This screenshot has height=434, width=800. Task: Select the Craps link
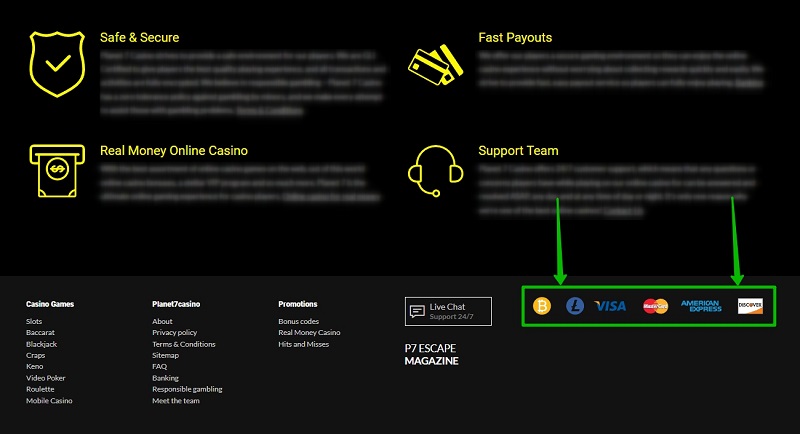(x=36, y=355)
